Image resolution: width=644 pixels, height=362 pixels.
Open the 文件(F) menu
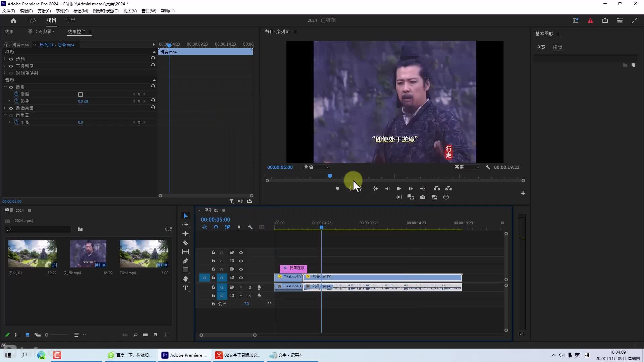(8, 11)
